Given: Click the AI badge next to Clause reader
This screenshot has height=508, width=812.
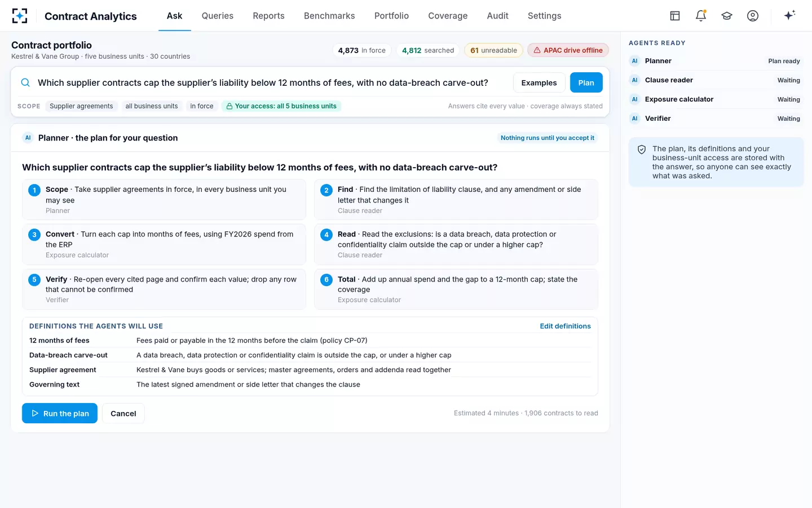Looking at the screenshot, I should pyautogui.click(x=634, y=80).
